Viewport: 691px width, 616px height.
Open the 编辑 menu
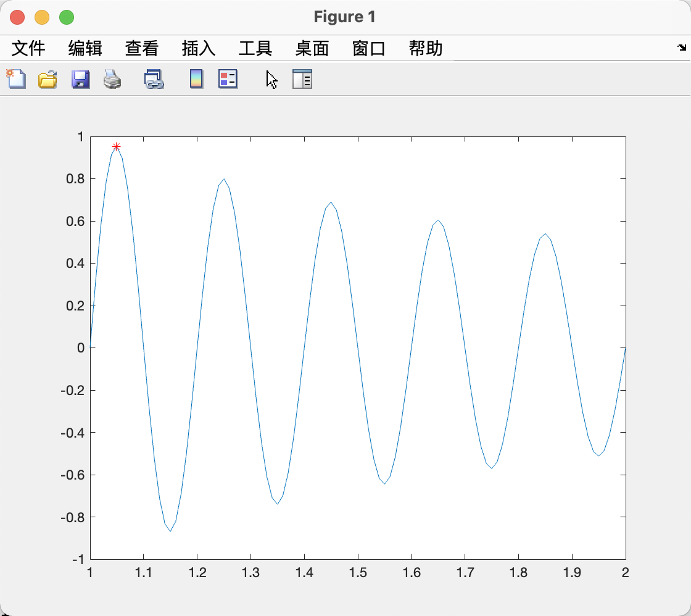pos(85,49)
